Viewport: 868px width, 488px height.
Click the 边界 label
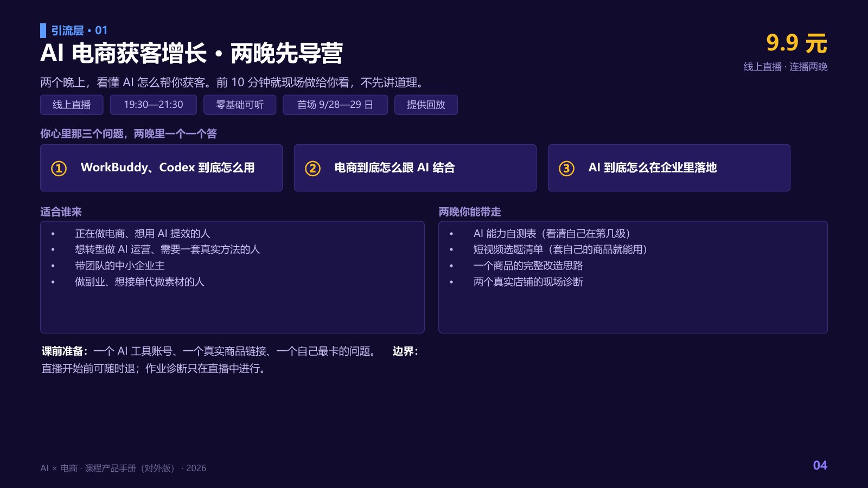pyautogui.click(x=405, y=351)
